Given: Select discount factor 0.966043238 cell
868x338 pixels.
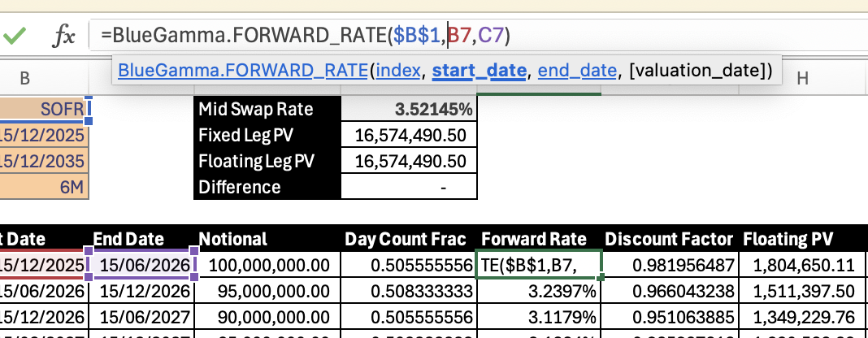Looking at the screenshot, I should coord(670,291).
